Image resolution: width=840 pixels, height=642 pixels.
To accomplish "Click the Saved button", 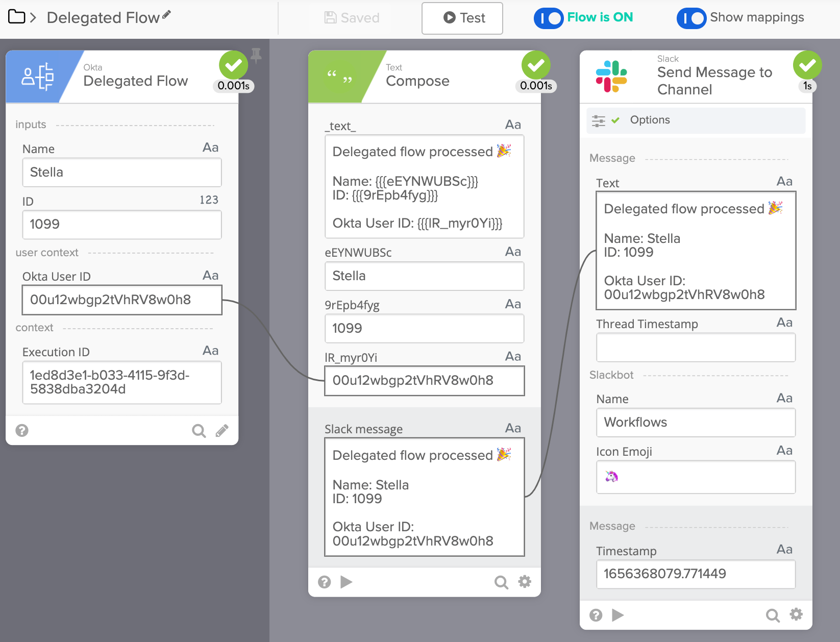I will tap(352, 18).
